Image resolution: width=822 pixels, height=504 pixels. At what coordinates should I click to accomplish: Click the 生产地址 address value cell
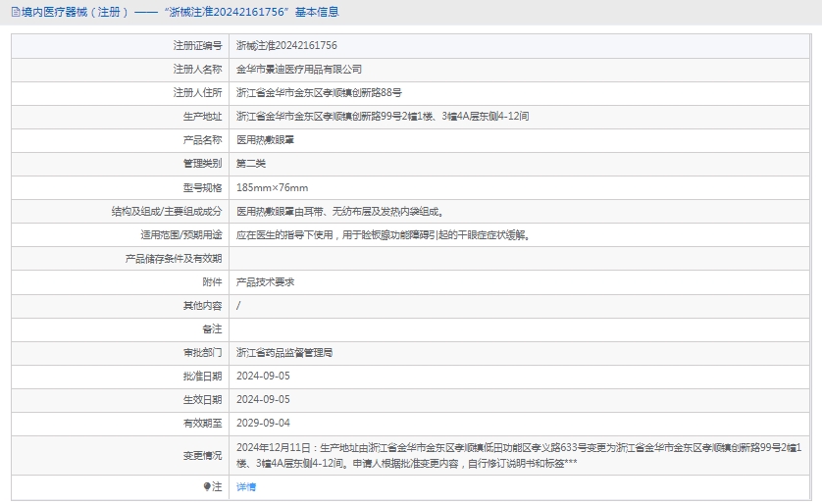[x=383, y=117]
